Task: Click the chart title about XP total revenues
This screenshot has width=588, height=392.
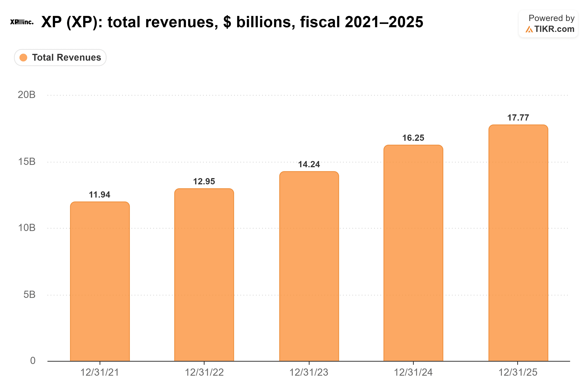Action: 232,22
